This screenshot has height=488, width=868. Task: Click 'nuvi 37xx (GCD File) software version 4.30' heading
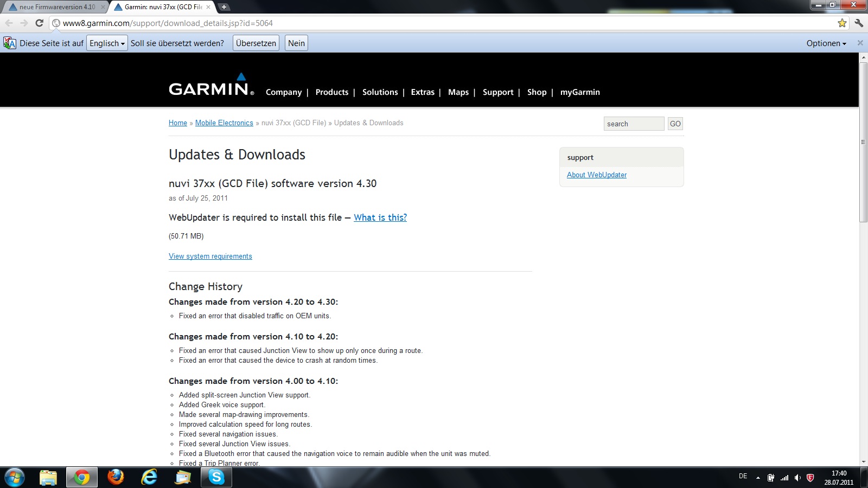(x=273, y=183)
